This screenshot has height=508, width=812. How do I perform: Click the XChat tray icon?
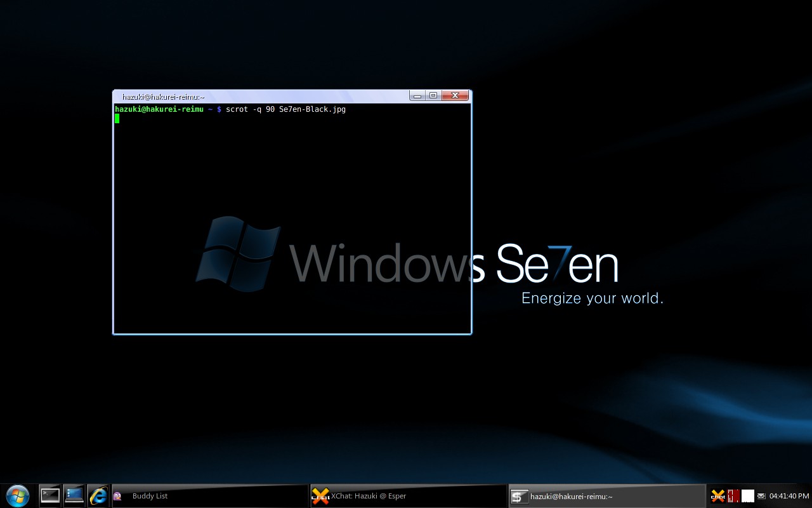pos(718,496)
